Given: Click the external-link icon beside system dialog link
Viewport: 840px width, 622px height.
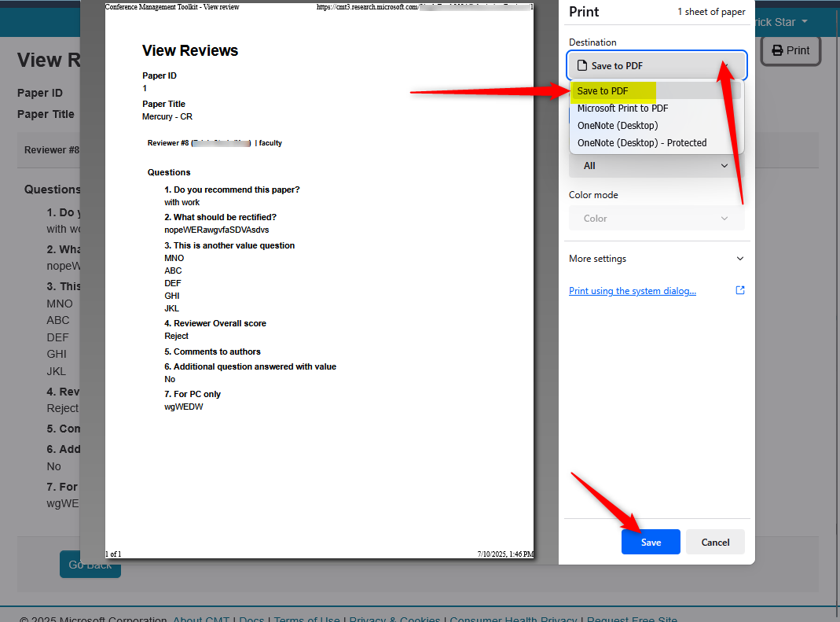Looking at the screenshot, I should 739,290.
